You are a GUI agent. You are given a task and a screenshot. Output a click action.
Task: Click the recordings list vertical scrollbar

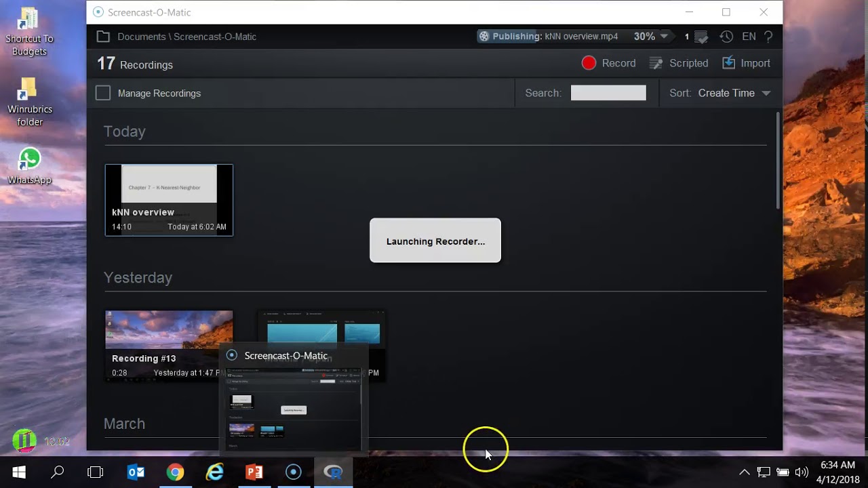tap(777, 161)
